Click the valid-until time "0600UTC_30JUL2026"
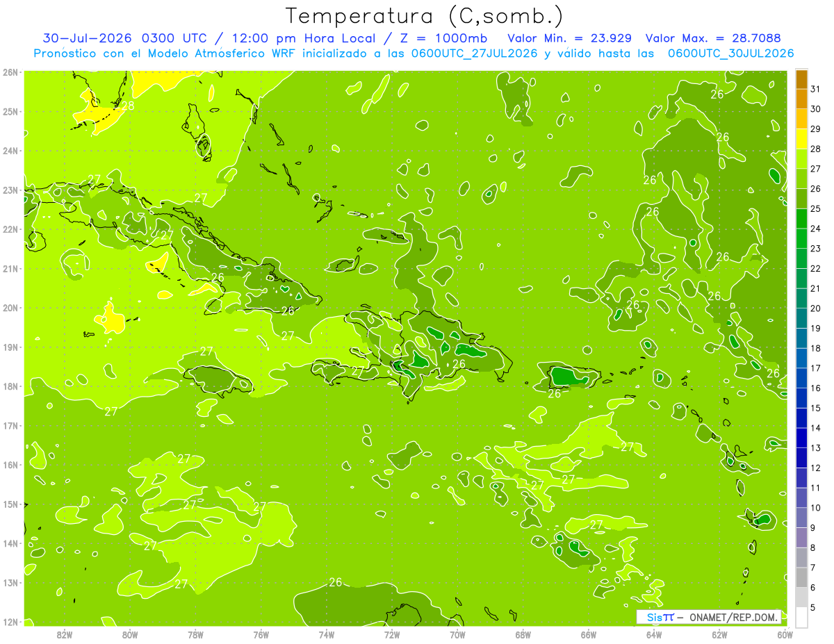834x644 pixels. [731, 53]
